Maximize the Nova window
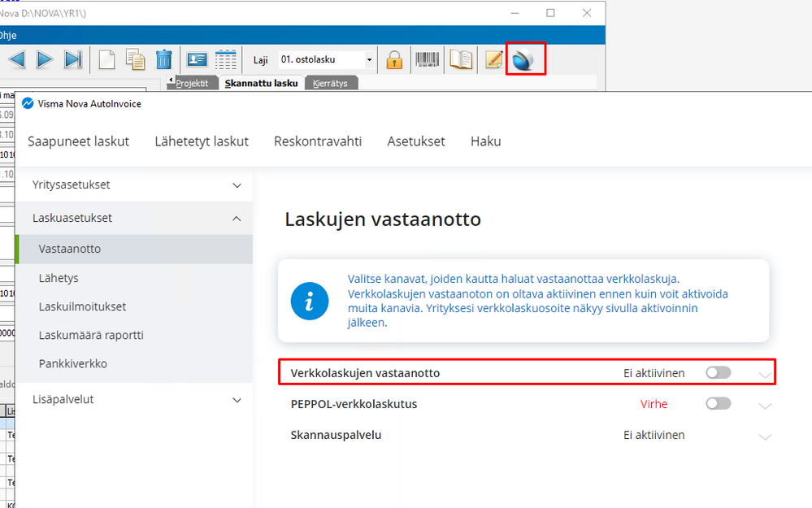This screenshot has width=812, height=508. click(550, 13)
